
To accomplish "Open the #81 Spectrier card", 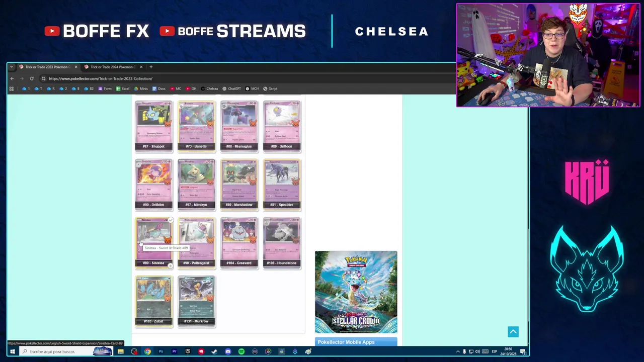I will (x=282, y=184).
